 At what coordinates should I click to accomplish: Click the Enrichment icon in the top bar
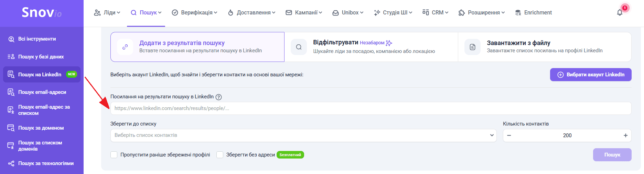(x=518, y=13)
